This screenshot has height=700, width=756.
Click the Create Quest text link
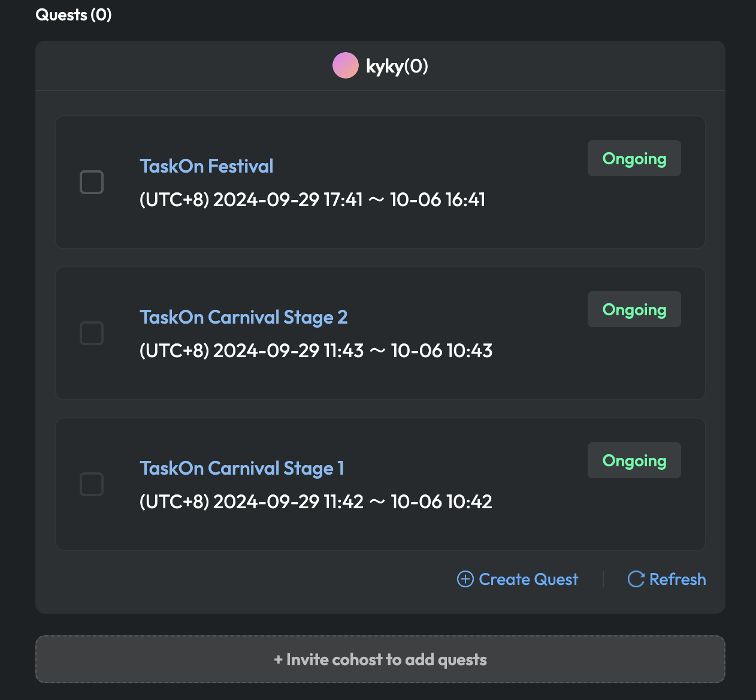click(528, 580)
